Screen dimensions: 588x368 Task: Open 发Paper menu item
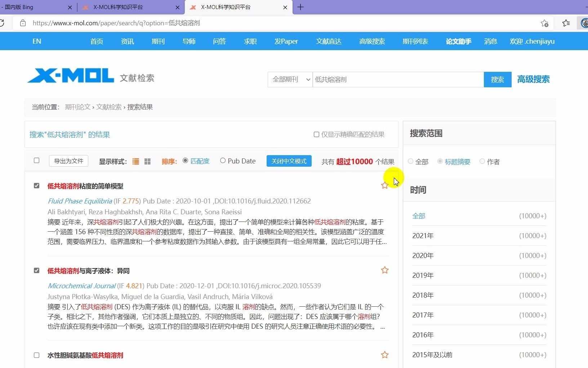tap(286, 41)
